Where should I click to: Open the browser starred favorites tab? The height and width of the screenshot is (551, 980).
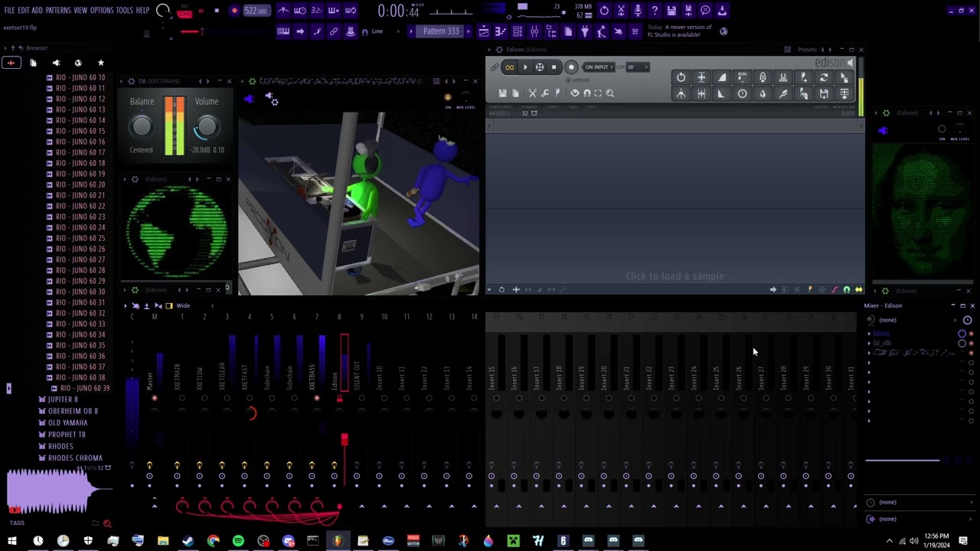(x=100, y=63)
